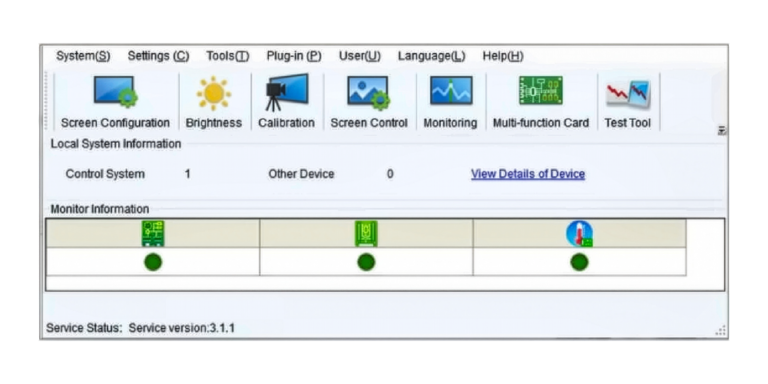Click View Details of Device link
This screenshot has height=384, width=768.
528,174
